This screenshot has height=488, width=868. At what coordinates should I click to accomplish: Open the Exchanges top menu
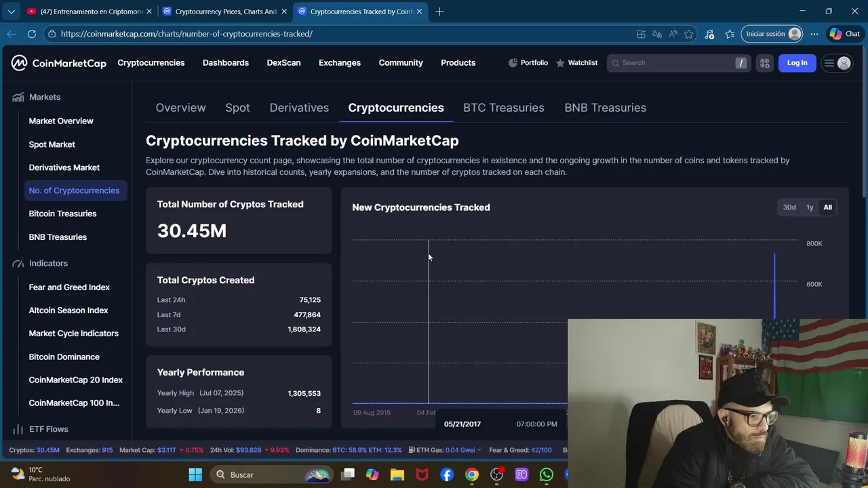point(340,63)
